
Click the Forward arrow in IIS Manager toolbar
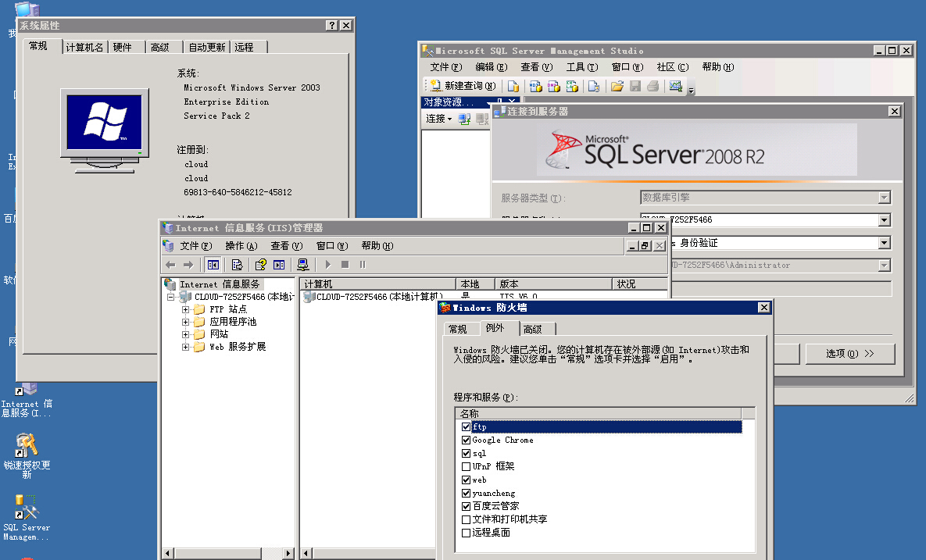(188, 265)
